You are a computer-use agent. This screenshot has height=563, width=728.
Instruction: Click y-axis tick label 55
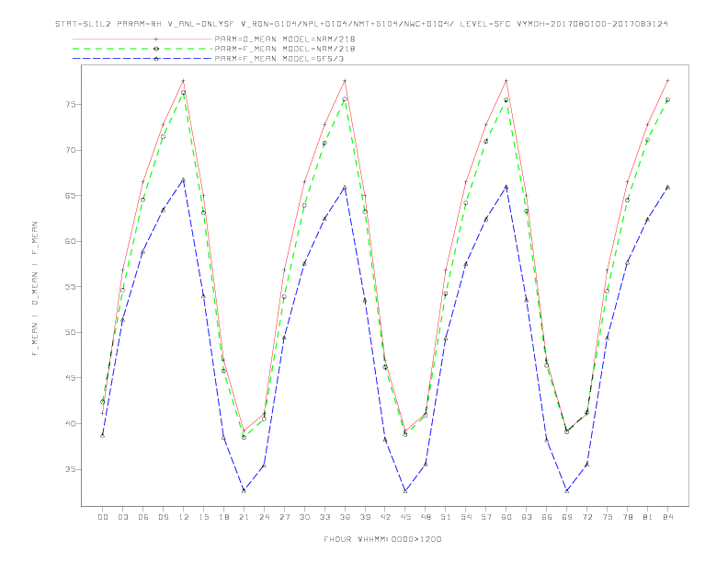[x=71, y=287]
